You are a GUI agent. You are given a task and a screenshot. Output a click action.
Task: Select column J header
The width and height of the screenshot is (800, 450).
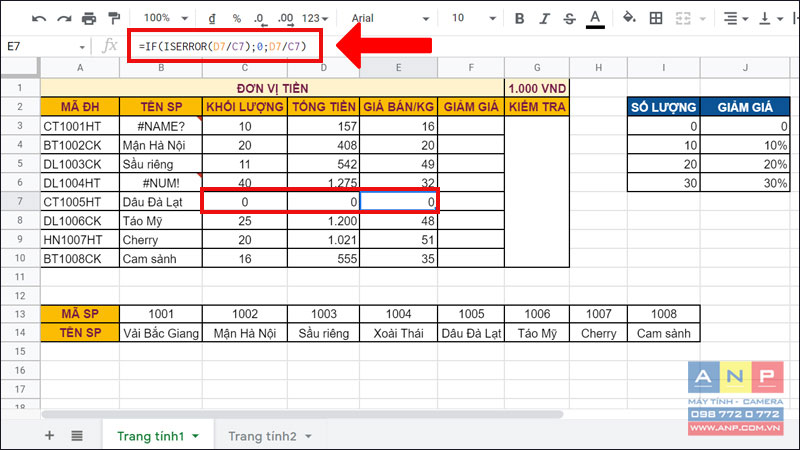745,67
